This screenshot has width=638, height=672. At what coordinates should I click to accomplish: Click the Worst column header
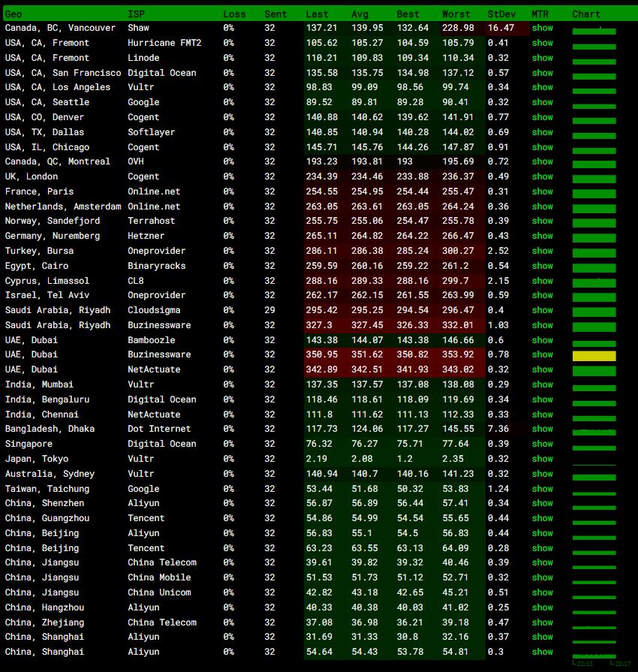[x=456, y=14]
